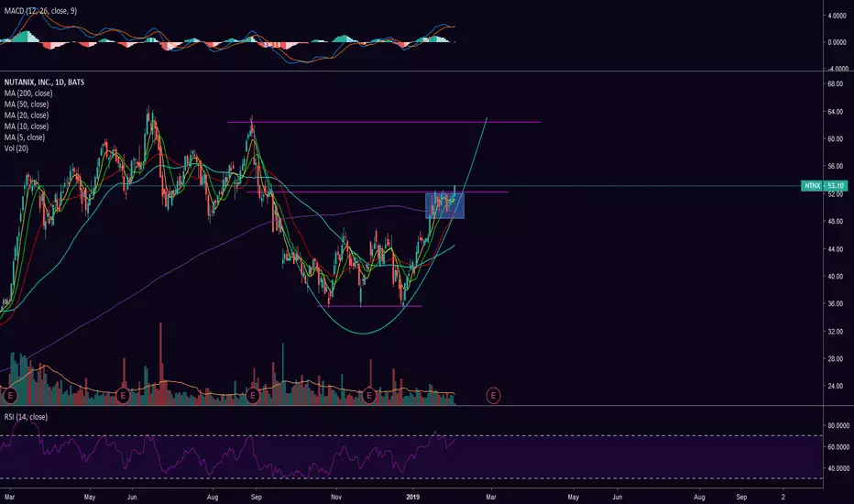This screenshot has height=504, width=854.
Task: Select the purple support line near 36.00
Action: pos(370,306)
